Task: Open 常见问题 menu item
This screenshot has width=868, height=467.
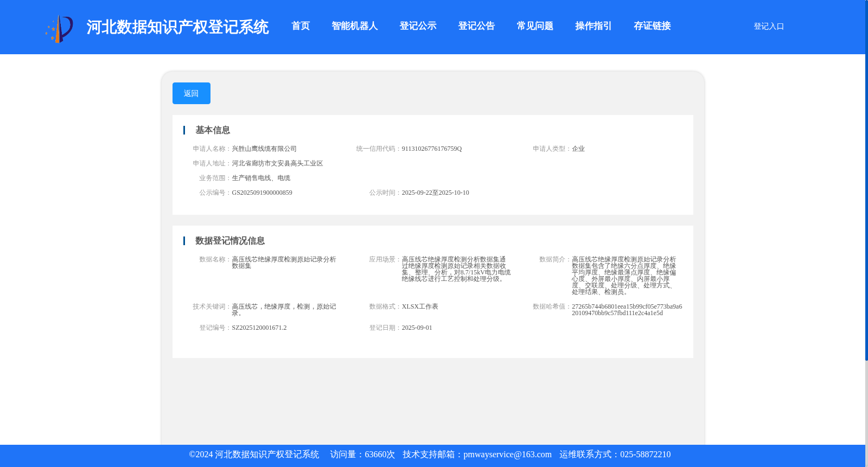Action: point(535,26)
